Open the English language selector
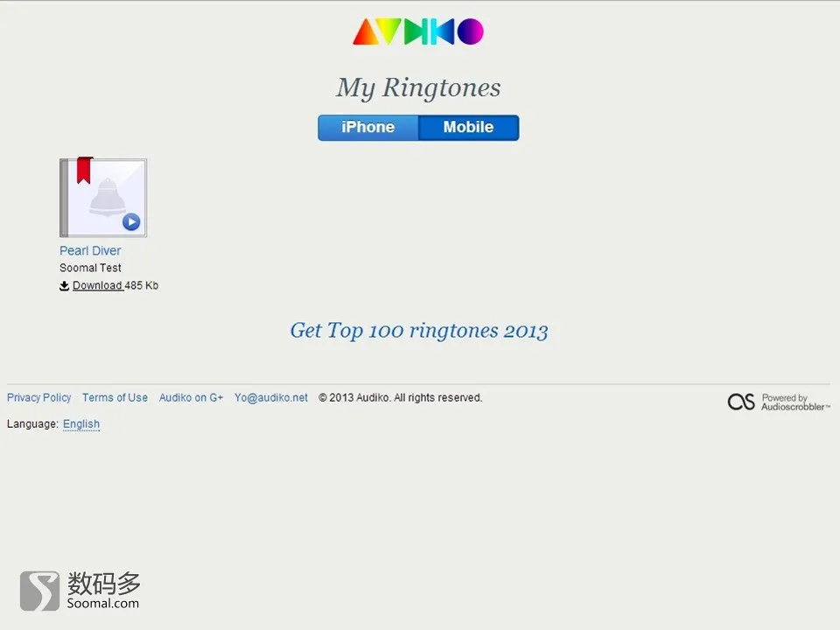The width and height of the screenshot is (840, 630). pos(81,423)
